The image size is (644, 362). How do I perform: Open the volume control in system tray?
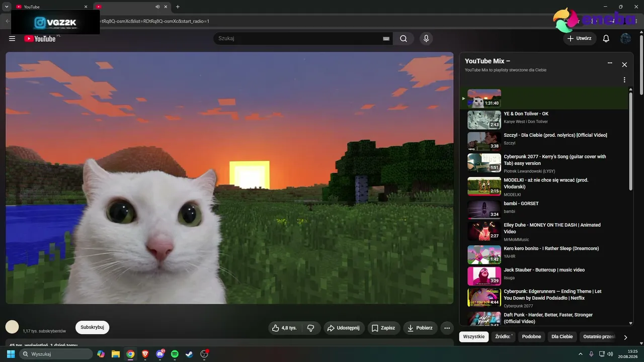tap(610, 354)
